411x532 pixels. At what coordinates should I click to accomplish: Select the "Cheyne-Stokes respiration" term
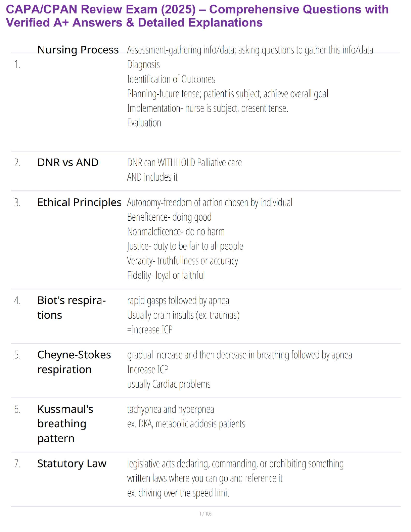tap(74, 362)
